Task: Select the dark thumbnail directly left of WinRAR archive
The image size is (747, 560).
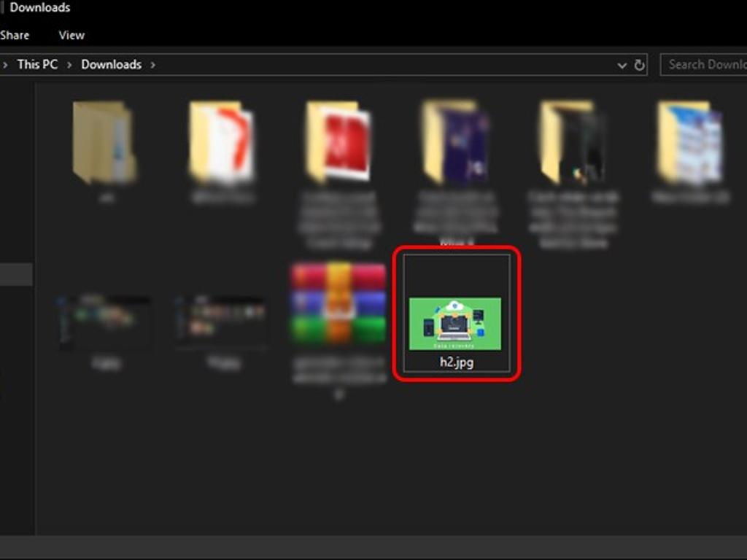Action: point(222,319)
